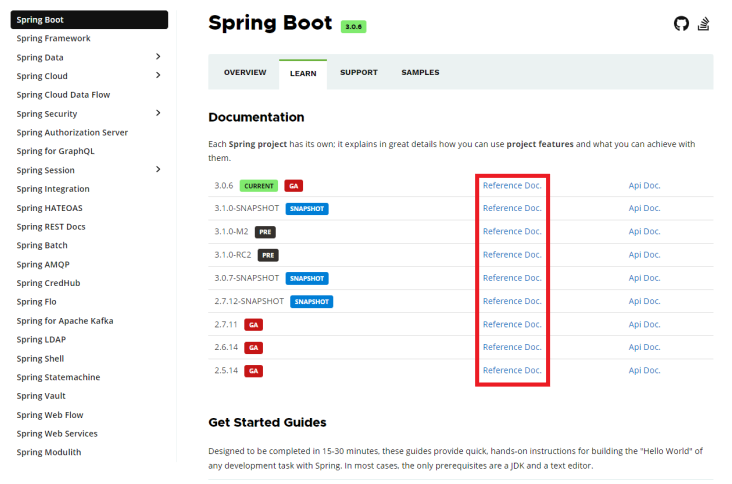
Task: Open the Spring Data project link
Action: (x=40, y=57)
